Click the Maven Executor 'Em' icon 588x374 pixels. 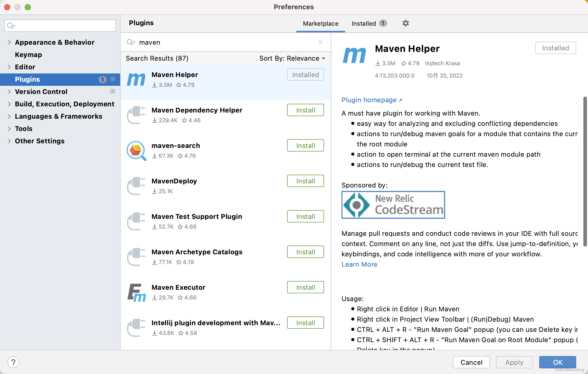point(136,292)
